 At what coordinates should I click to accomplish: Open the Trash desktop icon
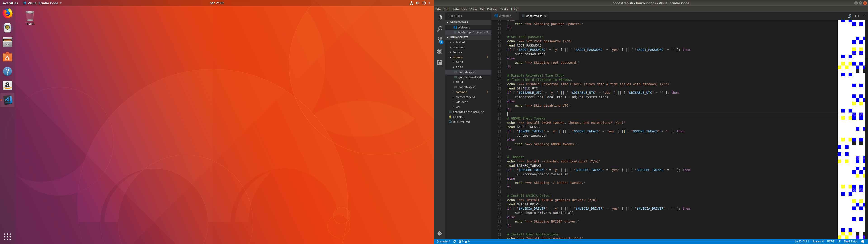pos(30,18)
